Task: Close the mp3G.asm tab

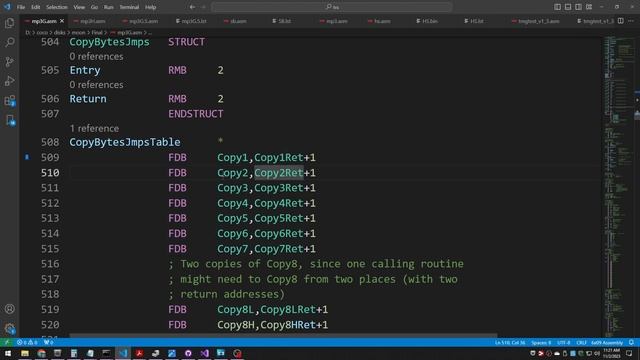Action: [62, 21]
